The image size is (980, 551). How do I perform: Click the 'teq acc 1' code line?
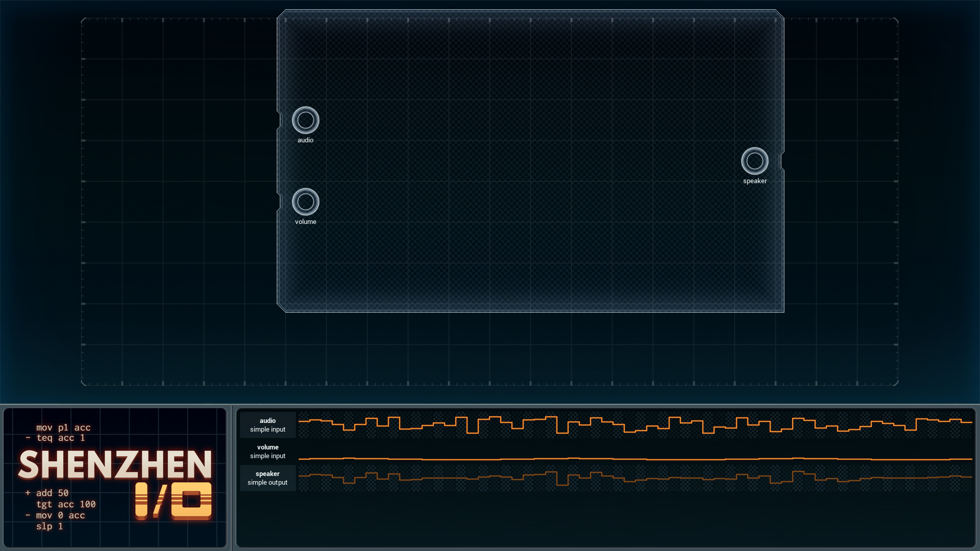pyautogui.click(x=60, y=438)
